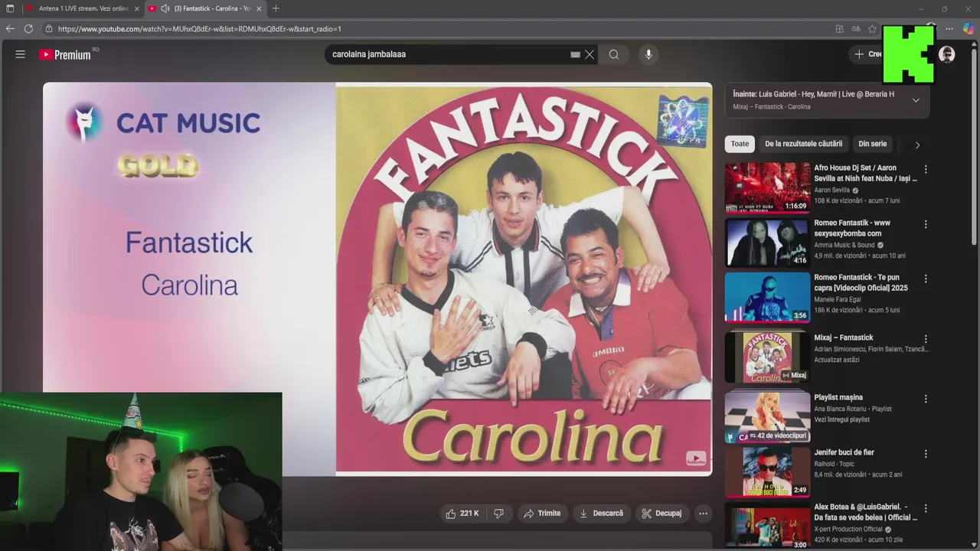Open options for Alex Botea video
Viewport: 980px width, 551px height.
click(925, 508)
